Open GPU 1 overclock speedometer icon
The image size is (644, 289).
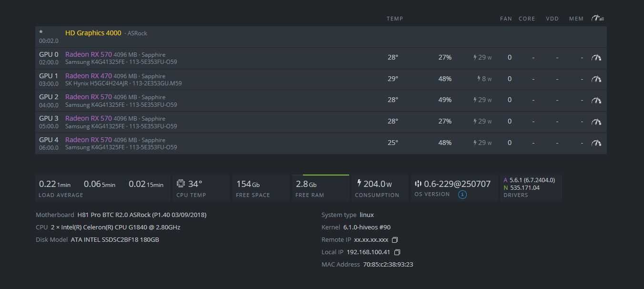tap(596, 79)
